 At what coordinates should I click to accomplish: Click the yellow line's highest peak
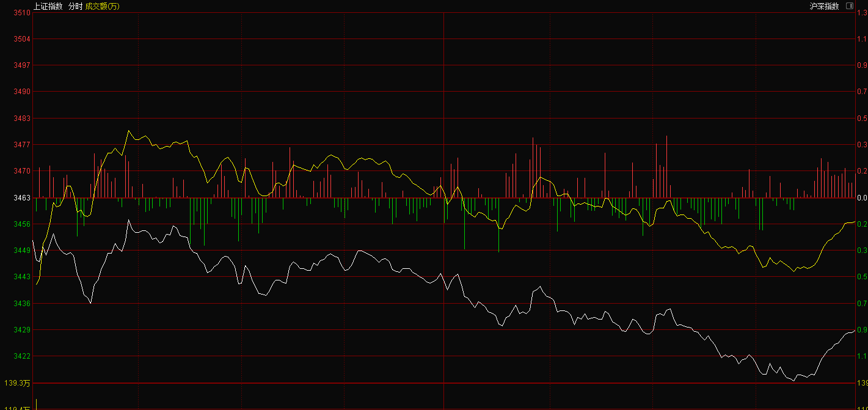coord(128,131)
